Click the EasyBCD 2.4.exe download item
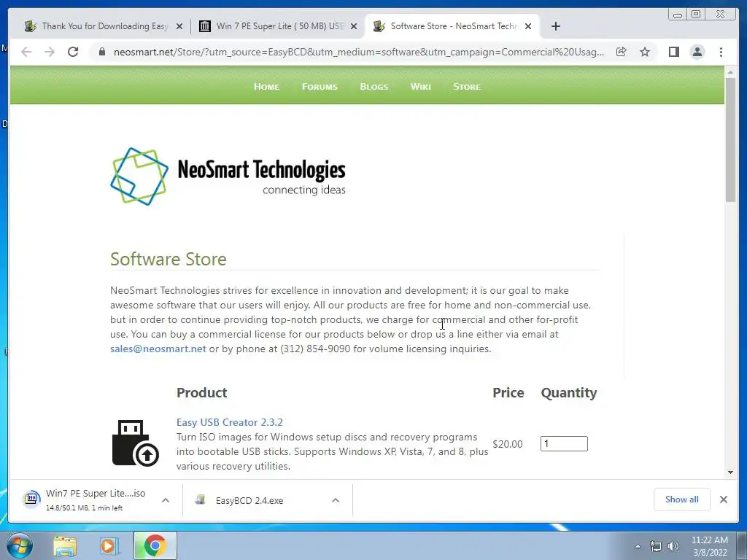This screenshot has width=747, height=560. click(268, 500)
